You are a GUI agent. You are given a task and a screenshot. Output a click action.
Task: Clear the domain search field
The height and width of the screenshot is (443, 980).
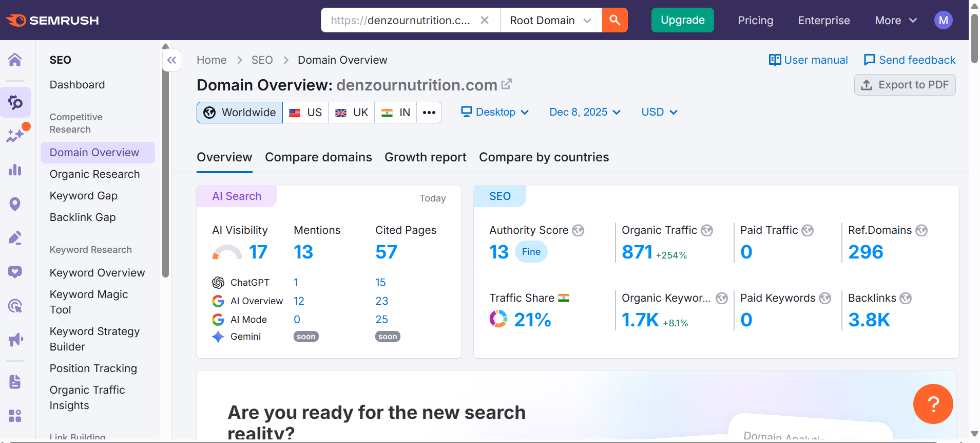[484, 20]
